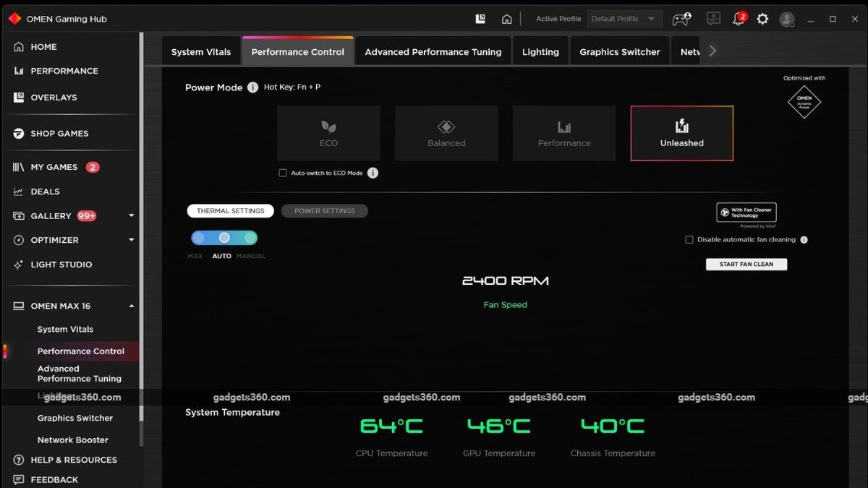The image size is (868, 488).
Task: Open OMEN Gaming Hub settings gear
Action: (x=762, y=19)
